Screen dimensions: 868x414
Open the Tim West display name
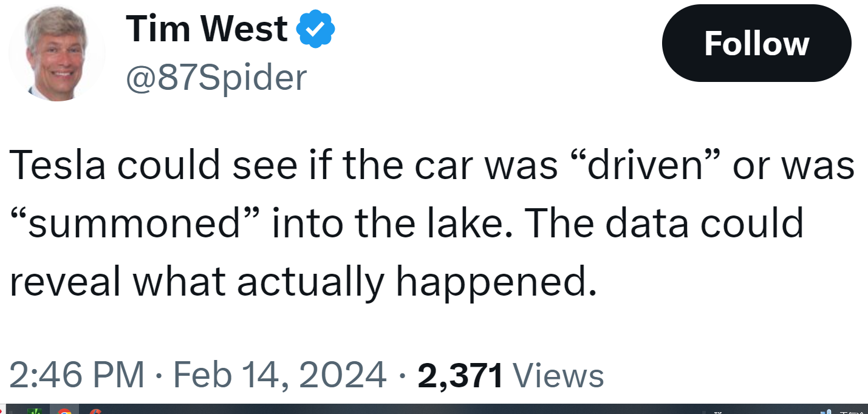207,29
